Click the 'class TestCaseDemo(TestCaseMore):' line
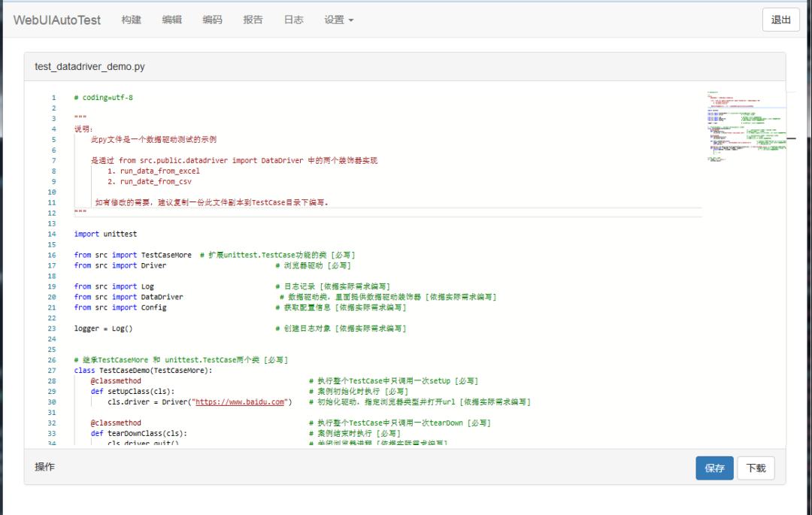This screenshot has height=515, width=812. (143, 371)
